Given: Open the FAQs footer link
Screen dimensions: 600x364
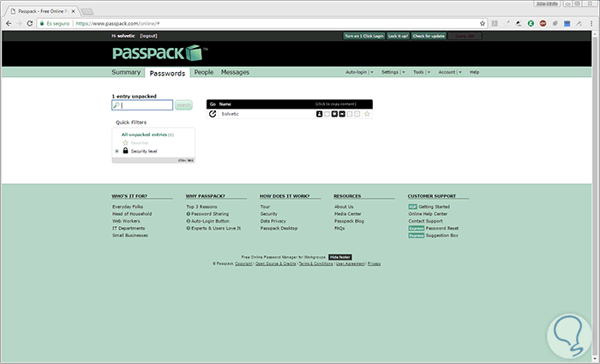Looking at the screenshot, I should click(339, 229).
